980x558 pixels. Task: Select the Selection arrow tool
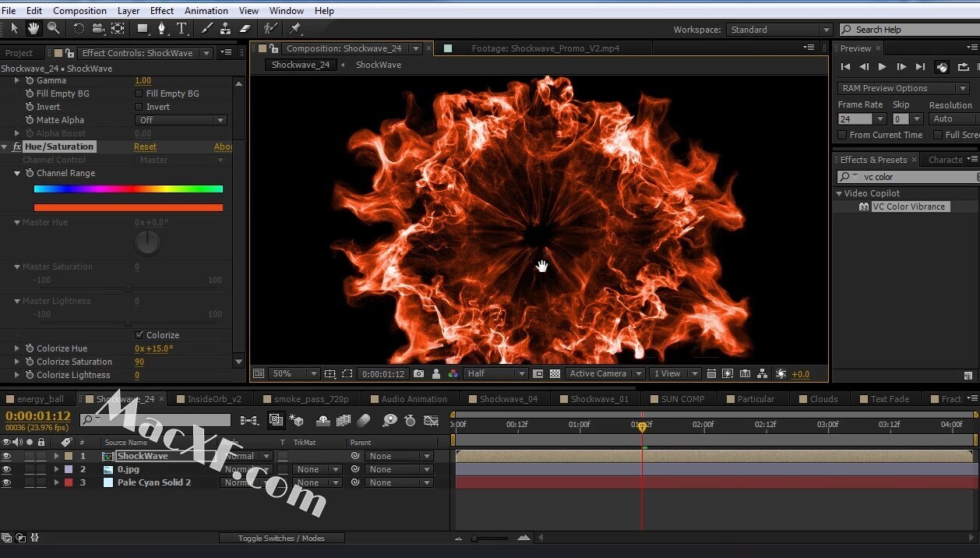[x=14, y=29]
